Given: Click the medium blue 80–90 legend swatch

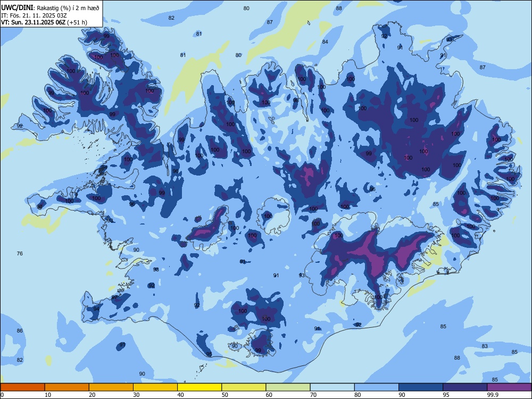Looking at the screenshot, I should pos(377,387).
